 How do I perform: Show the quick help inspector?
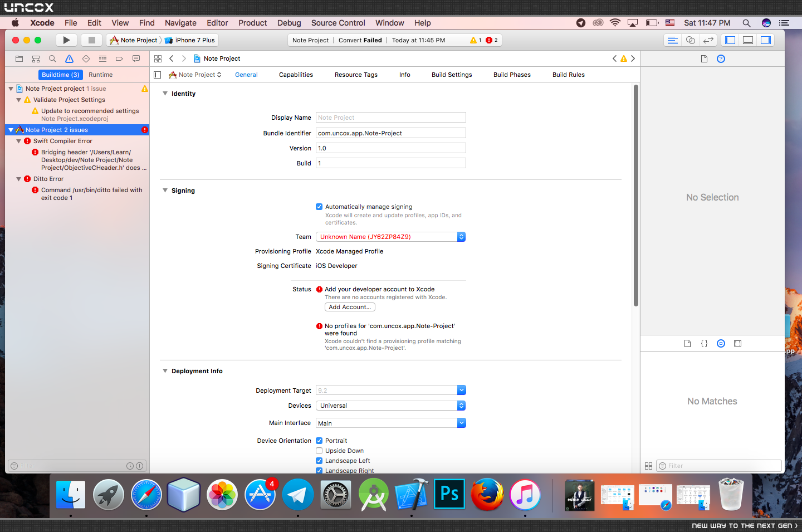tap(721, 59)
